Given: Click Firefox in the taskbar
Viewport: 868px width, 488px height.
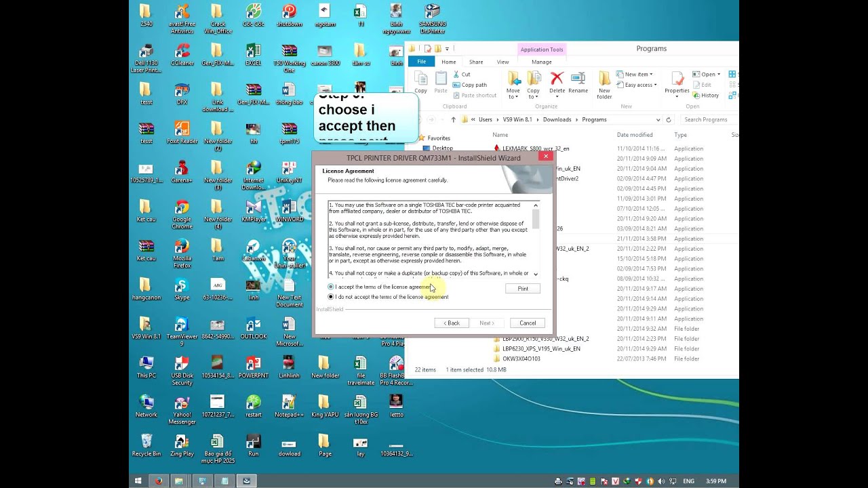Looking at the screenshot, I should coord(159,481).
